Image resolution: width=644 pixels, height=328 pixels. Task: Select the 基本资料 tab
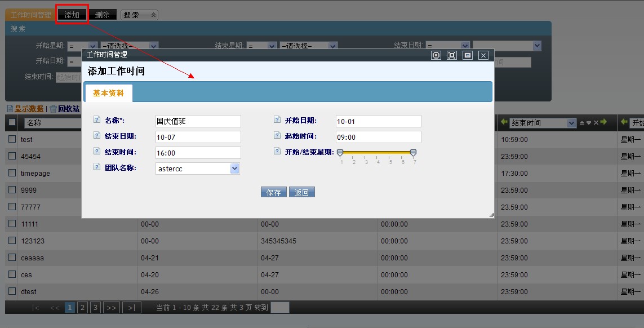[108, 94]
